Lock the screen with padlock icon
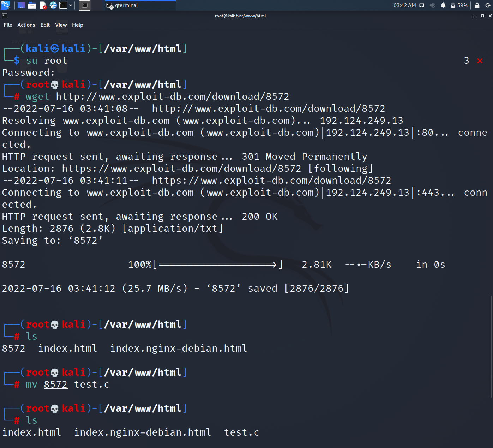The image size is (493, 448). coord(477,5)
